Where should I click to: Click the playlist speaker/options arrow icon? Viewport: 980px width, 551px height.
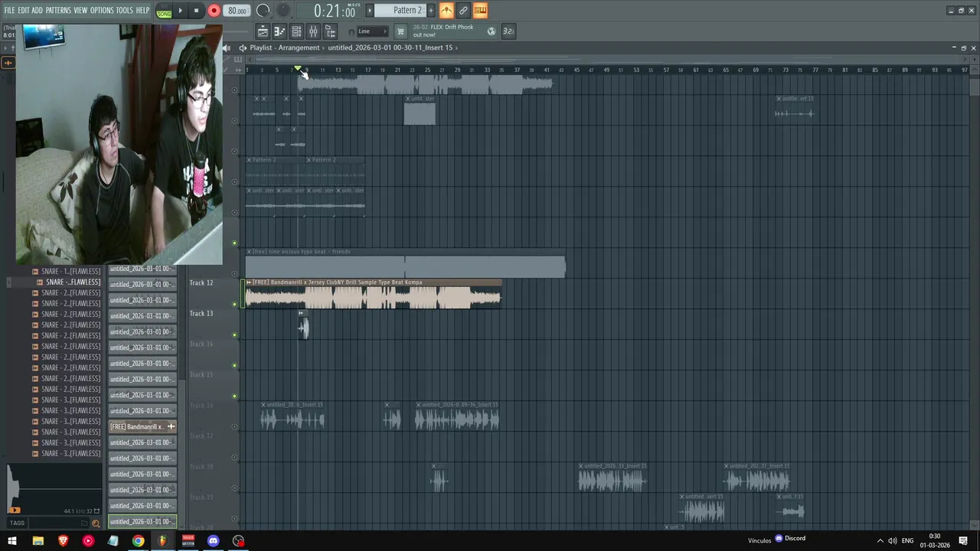243,47
